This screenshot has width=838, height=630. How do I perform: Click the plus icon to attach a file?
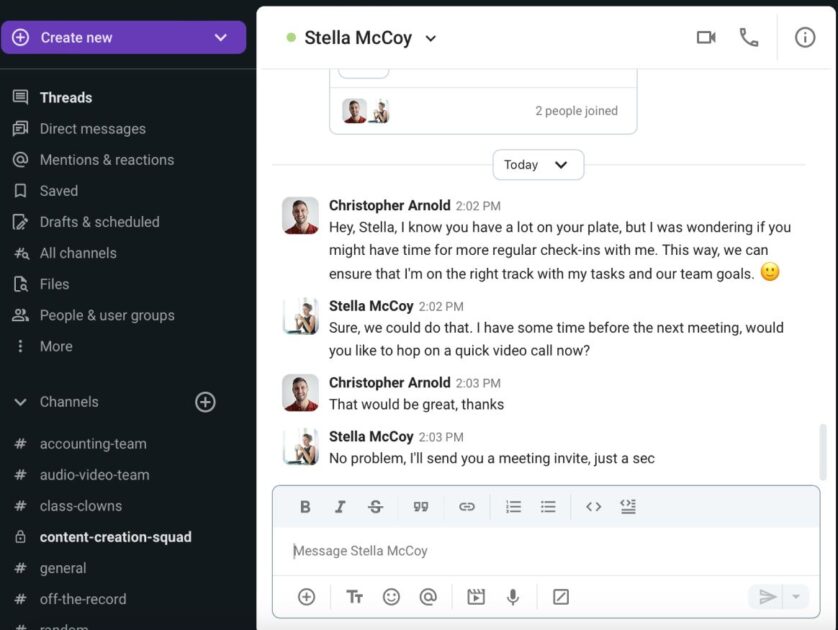[306, 596]
